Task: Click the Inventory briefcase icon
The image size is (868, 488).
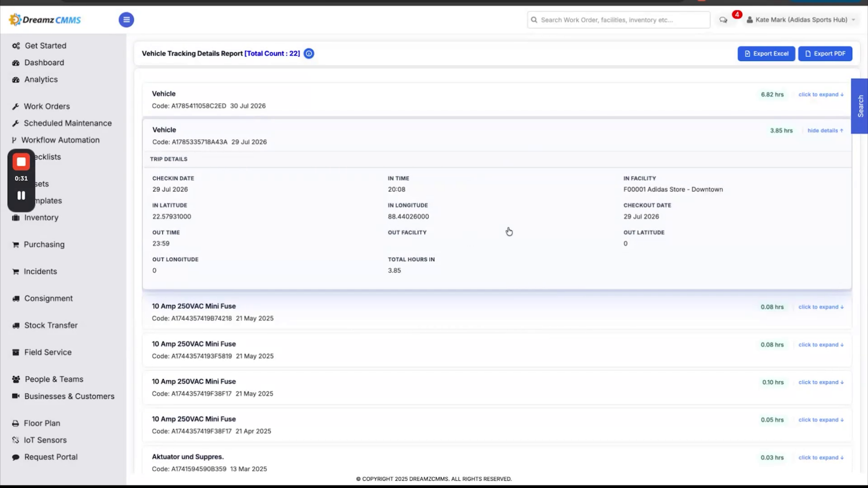Action: pyautogui.click(x=16, y=218)
